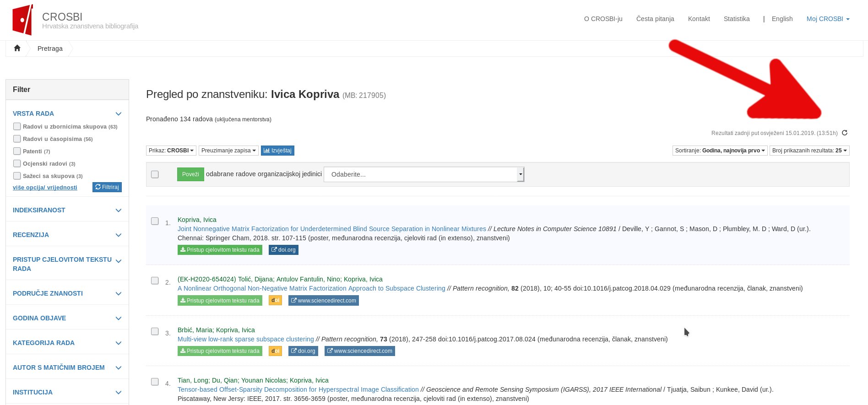This screenshot has width=868, height=405.
Task: Click orange doi badge for third paper
Action: point(275,351)
